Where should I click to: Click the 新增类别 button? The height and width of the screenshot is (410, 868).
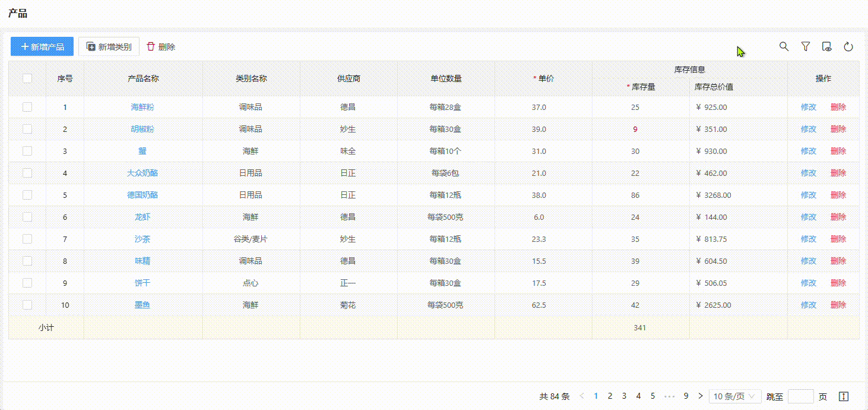(109, 46)
